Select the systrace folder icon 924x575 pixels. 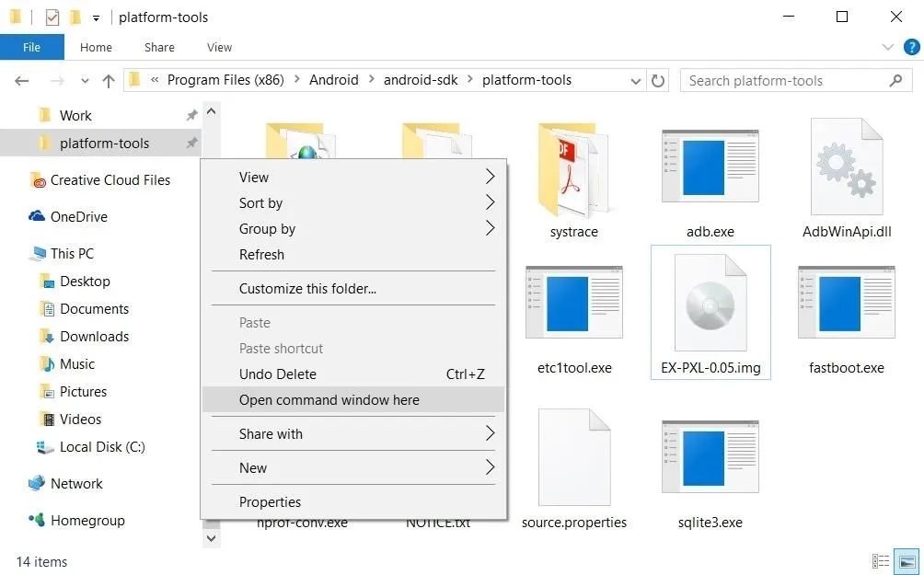click(x=574, y=170)
